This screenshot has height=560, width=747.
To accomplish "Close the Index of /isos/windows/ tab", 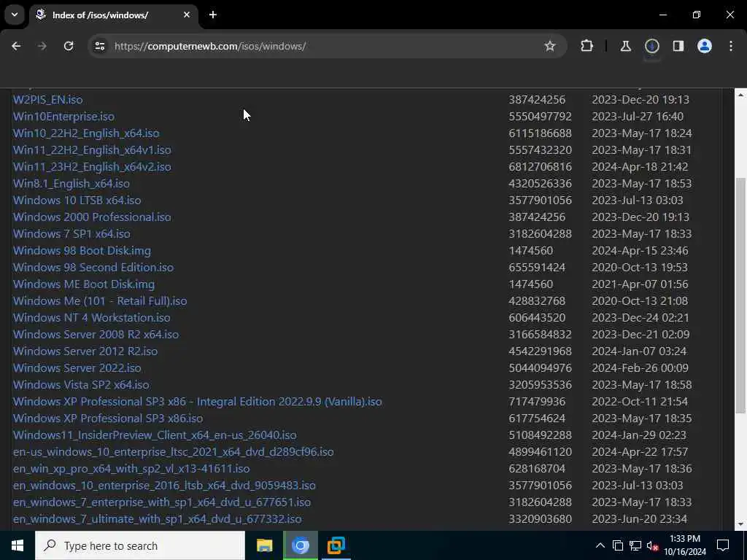I will (187, 15).
